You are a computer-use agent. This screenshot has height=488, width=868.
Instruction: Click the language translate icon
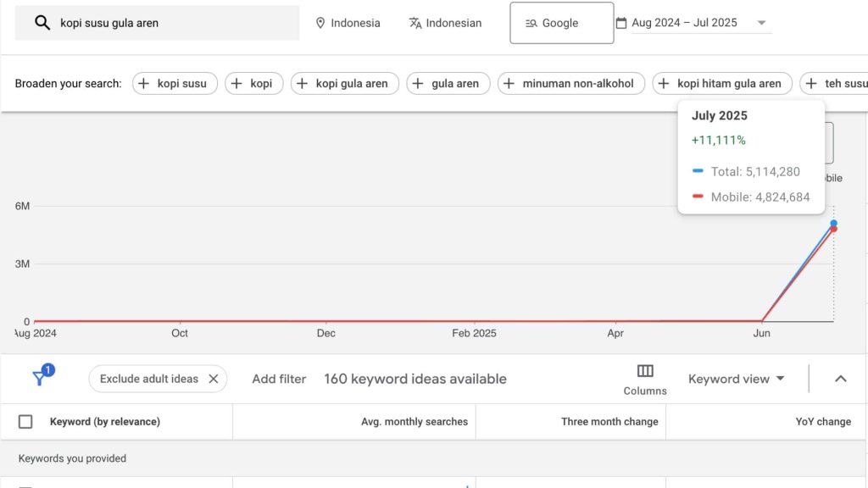[x=415, y=23]
